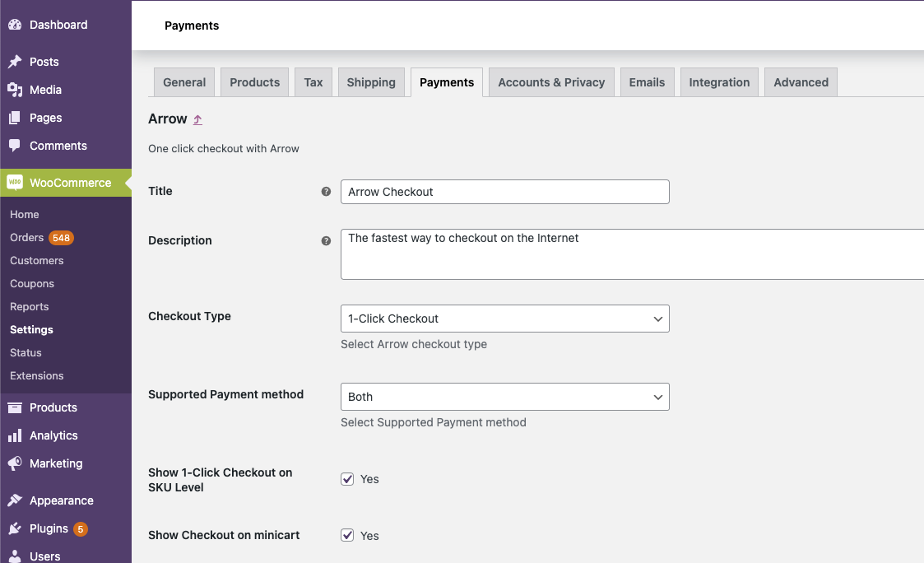Click the WooCommerce logo icon
The height and width of the screenshot is (563, 924).
click(15, 183)
